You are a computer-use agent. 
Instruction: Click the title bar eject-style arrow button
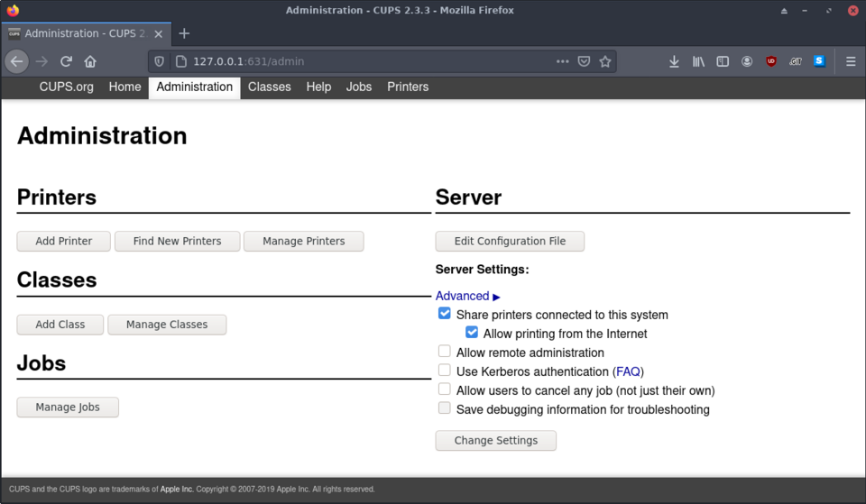784,11
